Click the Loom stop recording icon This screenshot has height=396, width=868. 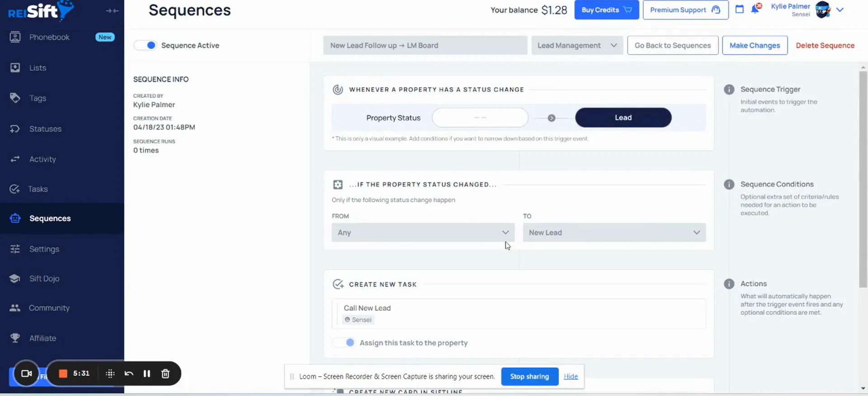coord(63,373)
